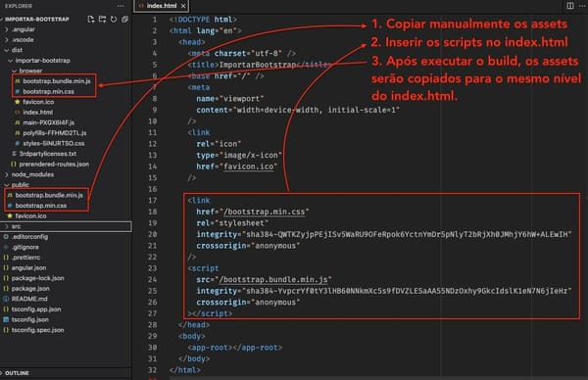Open Explorer views and more actions menu
This screenshot has height=380, width=588.
point(121,6)
